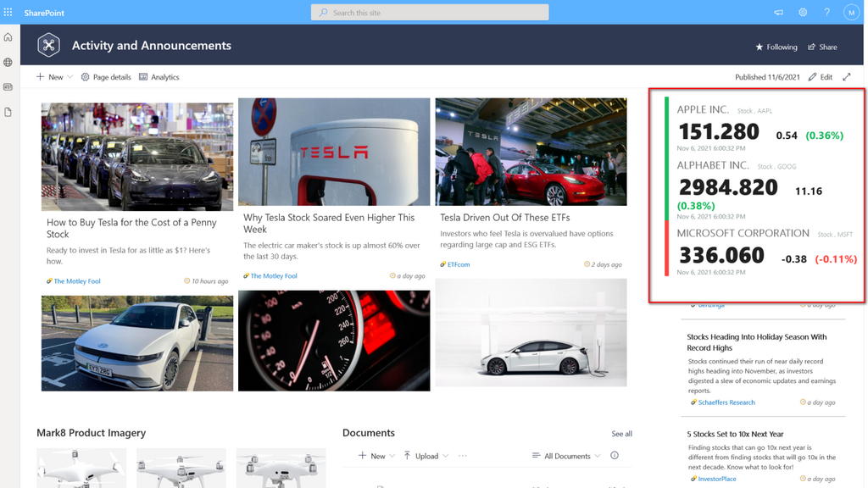The image size is (868, 488).
Task: Open the Help question mark icon
Action: [x=826, y=12]
